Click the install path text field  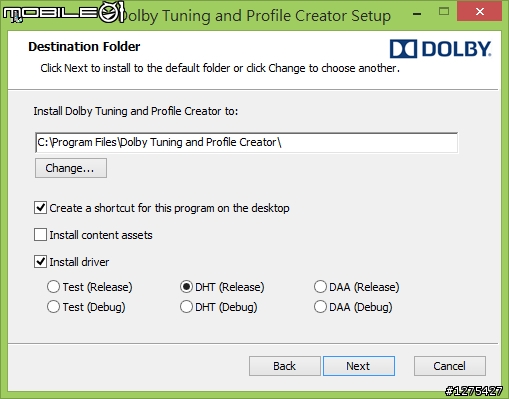pos(246,142)
